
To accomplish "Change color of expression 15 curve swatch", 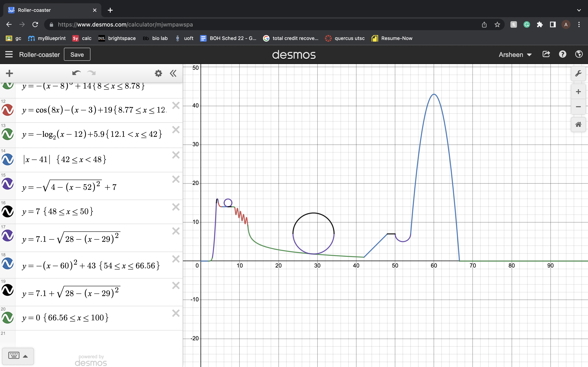I will click(x=8, y=184).
